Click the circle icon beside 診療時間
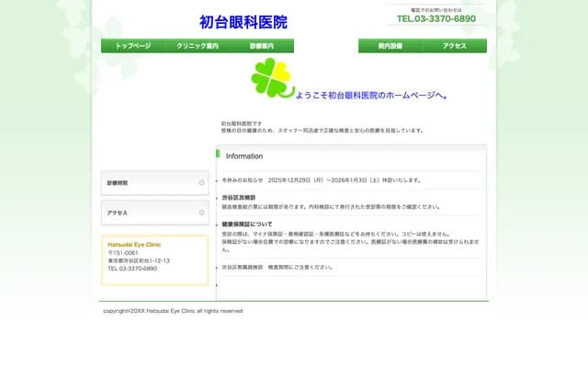 click(x=201, y=183)
